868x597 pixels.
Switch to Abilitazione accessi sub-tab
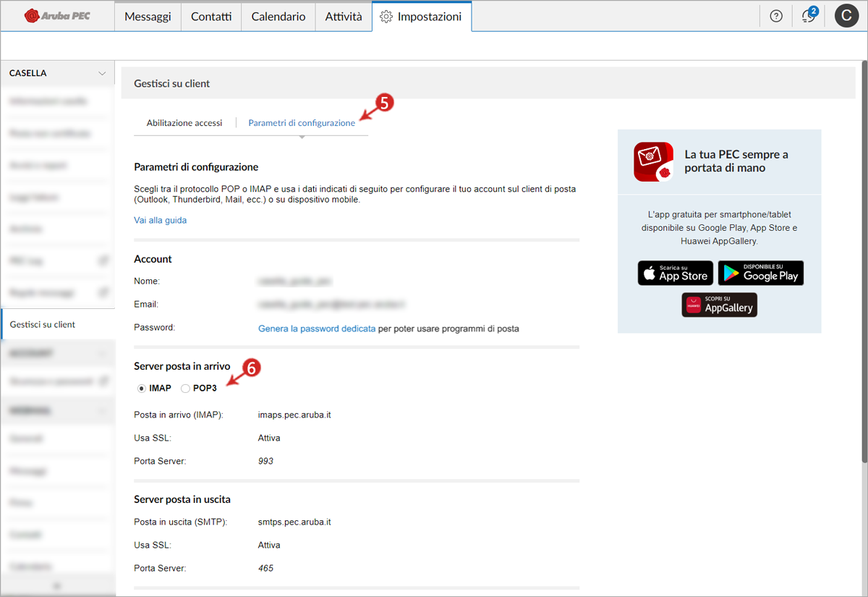(x=184, y=123)
